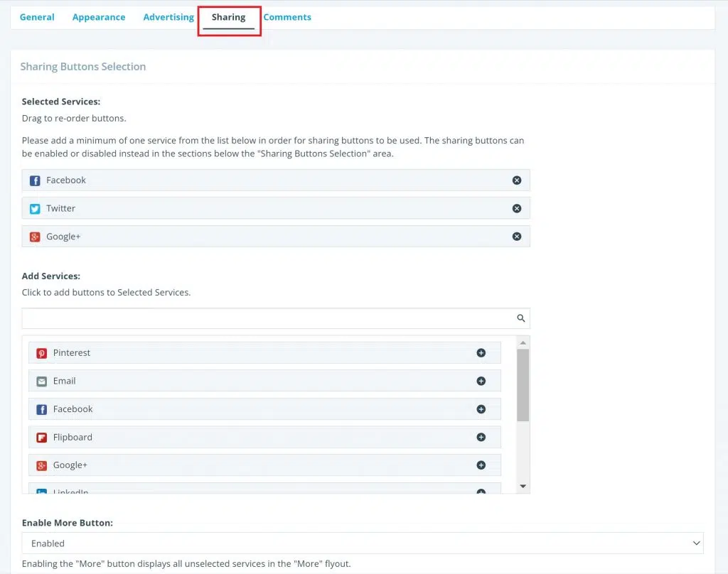Go to the Advertising tab
This screenshot has width=728, height=574.
point(168,17)
